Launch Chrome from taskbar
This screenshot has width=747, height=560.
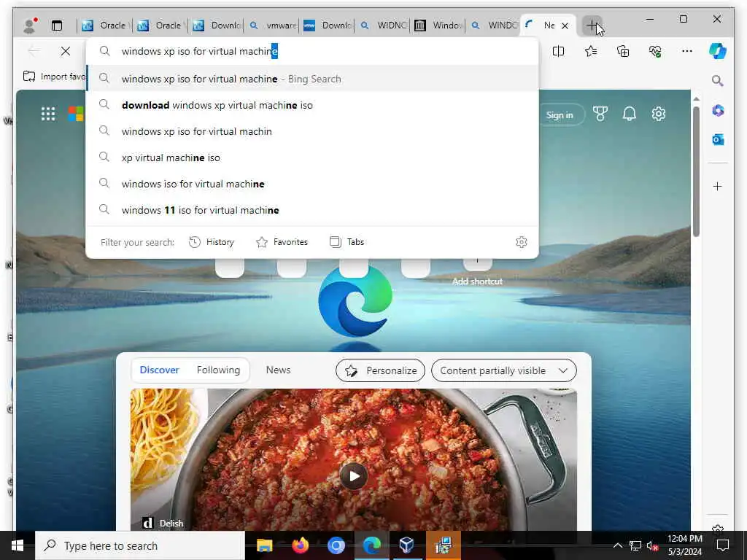point(336,545)
